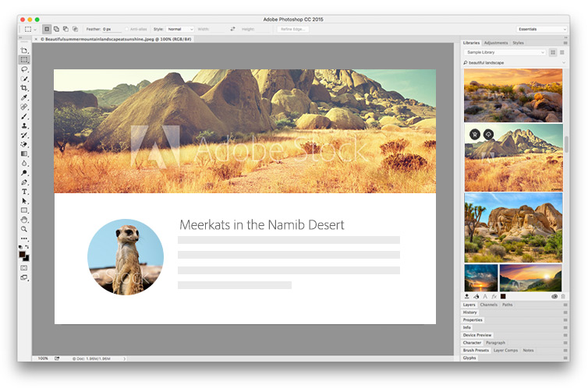The image size is (588, 388).
Task: Select the New selection mode button
Action: coord(47,29)
